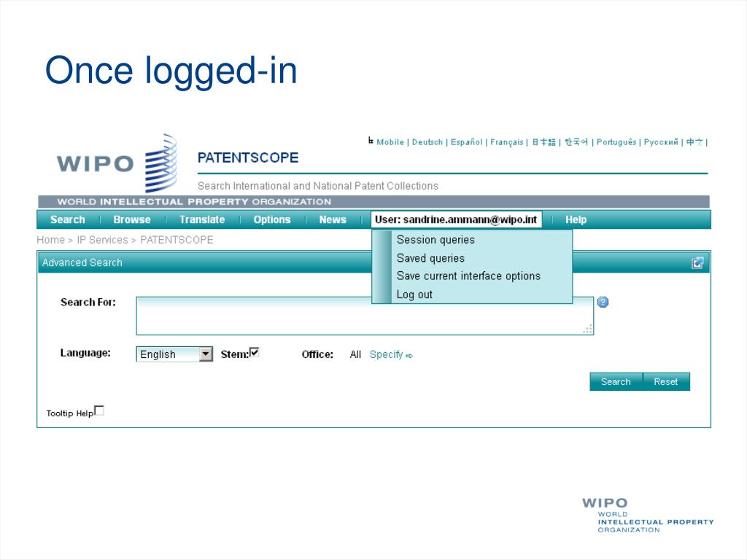Switch language to Русский
The image size is (747, 560).
click(x=661, y=142)
